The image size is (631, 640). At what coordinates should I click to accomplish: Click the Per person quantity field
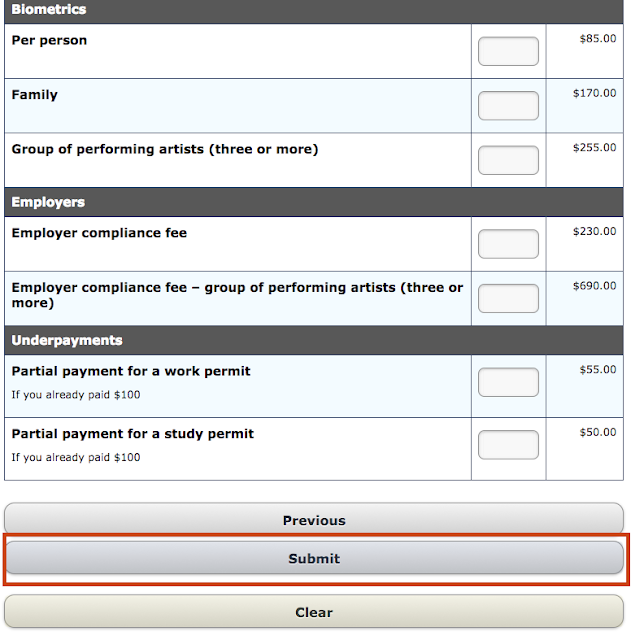508,51
